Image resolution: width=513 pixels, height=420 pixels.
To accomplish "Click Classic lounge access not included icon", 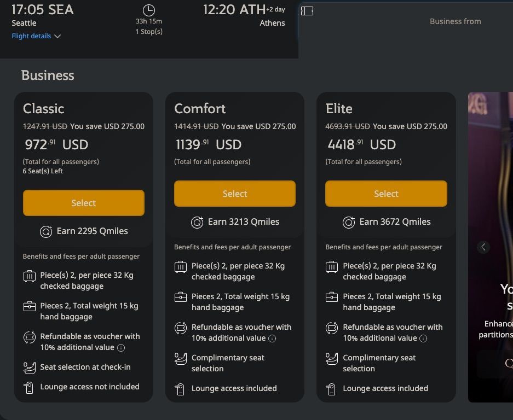I will click(x=30, y=387).
